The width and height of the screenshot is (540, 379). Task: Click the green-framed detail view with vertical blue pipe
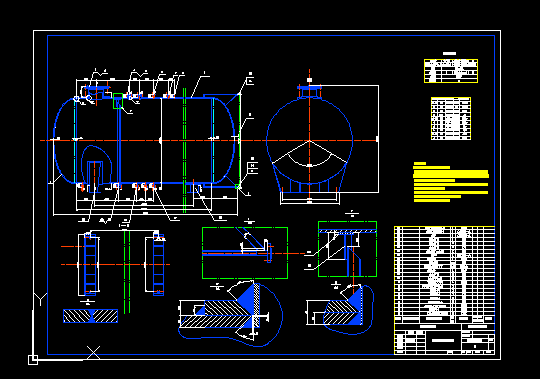pyautogui.click(x=347, y=249)
